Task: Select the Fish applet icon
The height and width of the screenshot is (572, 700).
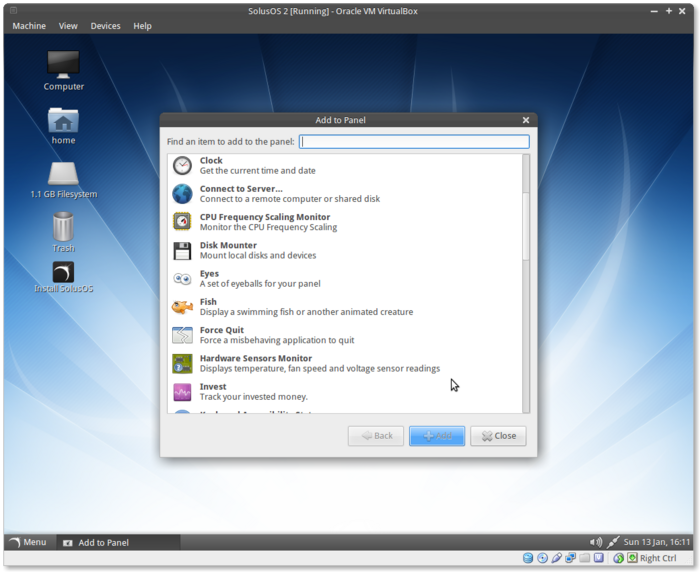Action: click(182, 307)
